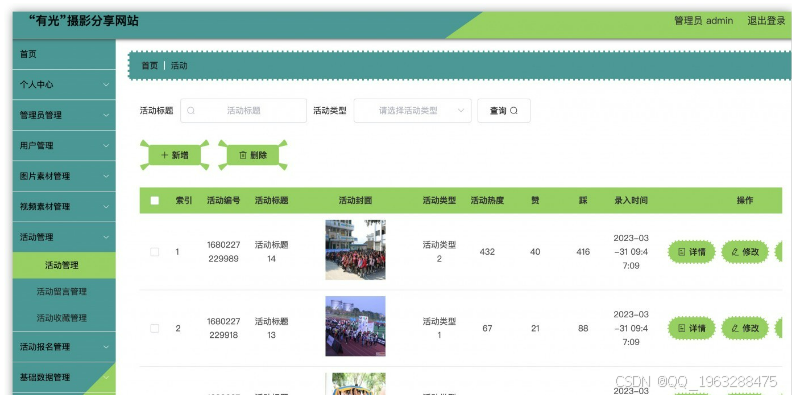
Task: Click heat value 67 cell
Action: (487, 328)
